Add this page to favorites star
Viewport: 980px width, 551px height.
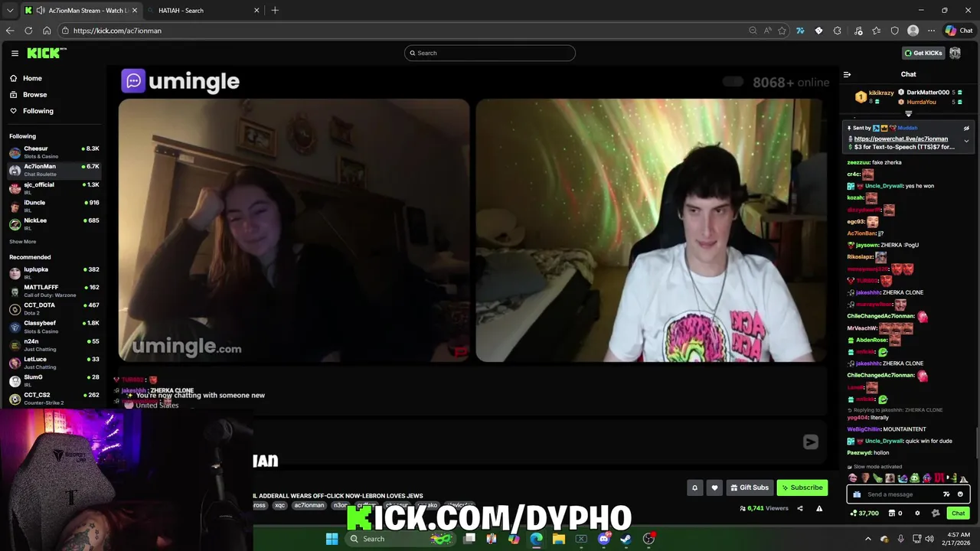(782, 31)
